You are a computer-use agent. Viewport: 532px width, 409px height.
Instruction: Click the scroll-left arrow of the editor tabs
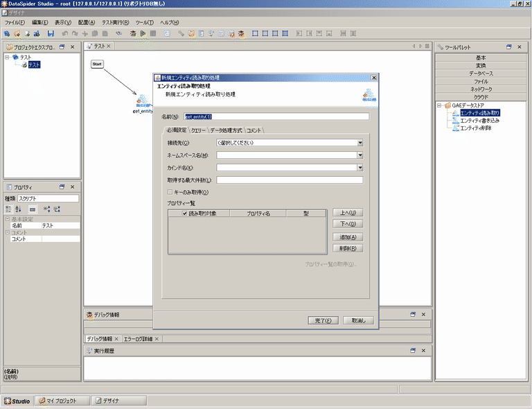(x=414, y=46)
